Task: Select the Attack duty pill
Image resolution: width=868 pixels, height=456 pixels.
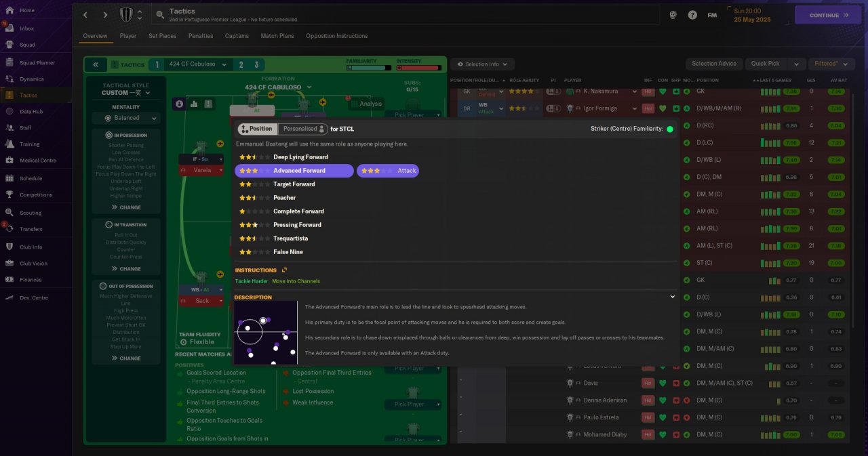Action: point(388,171)
